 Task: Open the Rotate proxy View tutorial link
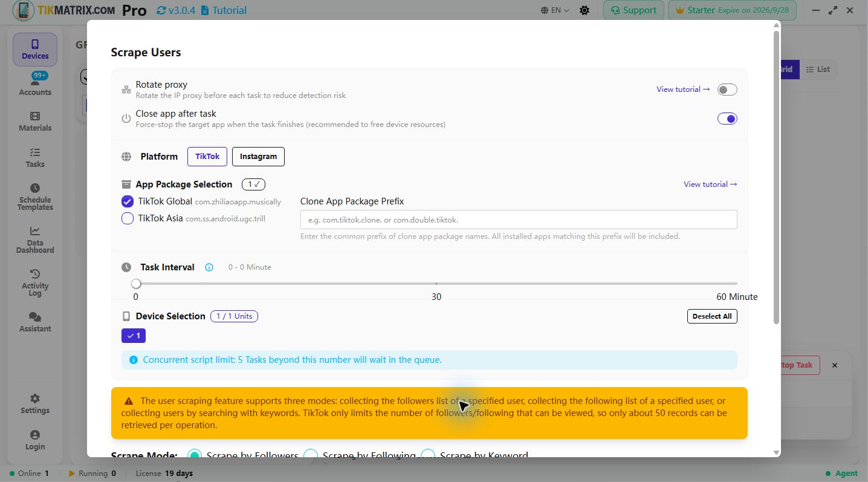[x=683, y=90]
